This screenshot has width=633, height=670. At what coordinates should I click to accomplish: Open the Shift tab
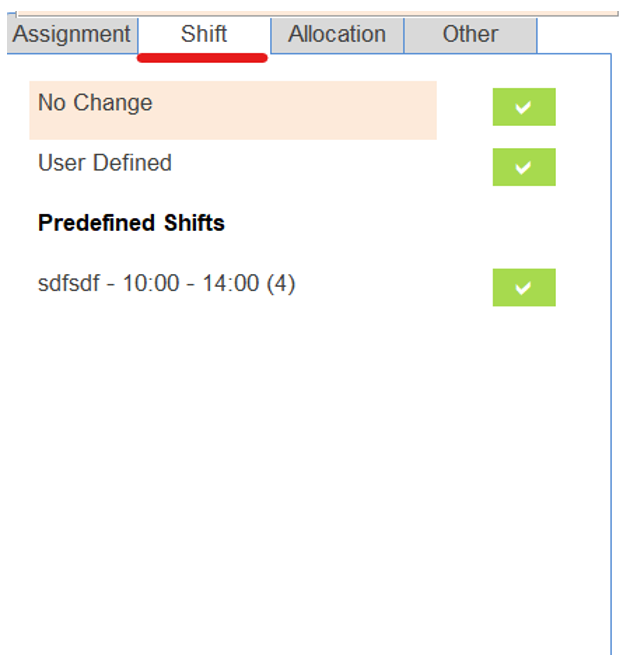pos(204,35)
